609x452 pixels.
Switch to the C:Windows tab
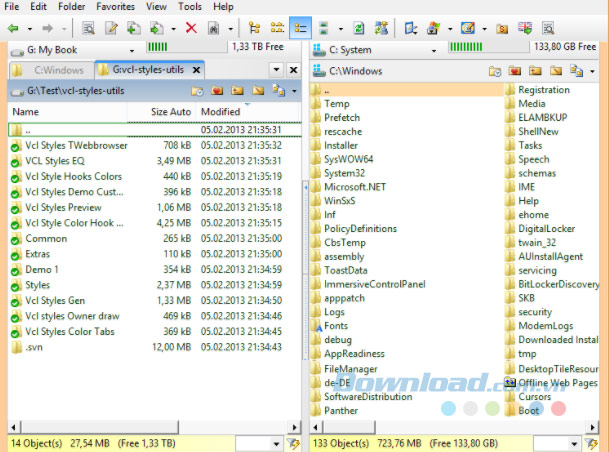click(x=51, y=70)
